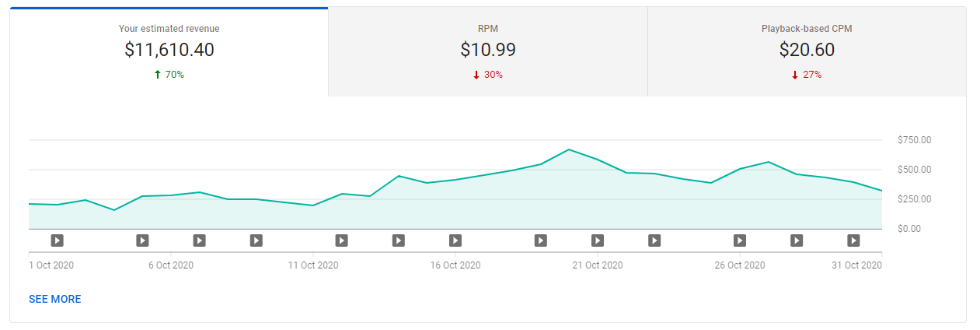Click the 31 Oct 2020 axis date label
Viewport: 980px width, 330px height.
[856, 265]
